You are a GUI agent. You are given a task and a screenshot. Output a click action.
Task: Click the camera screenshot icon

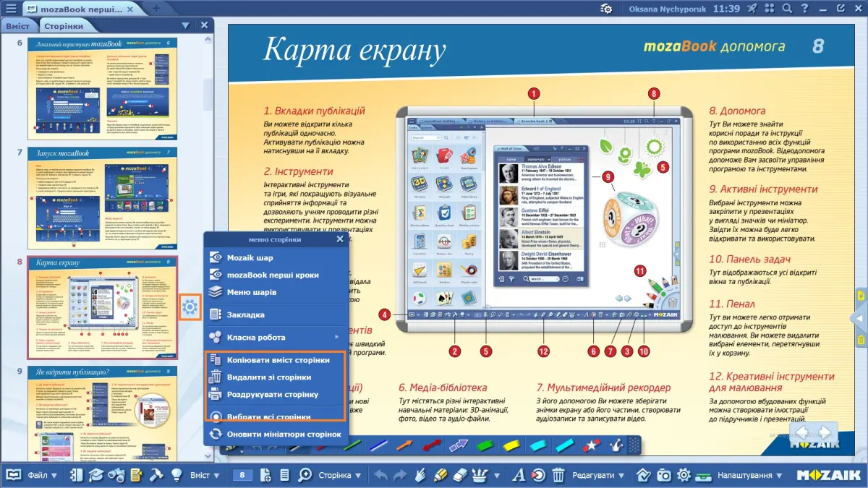664,475
